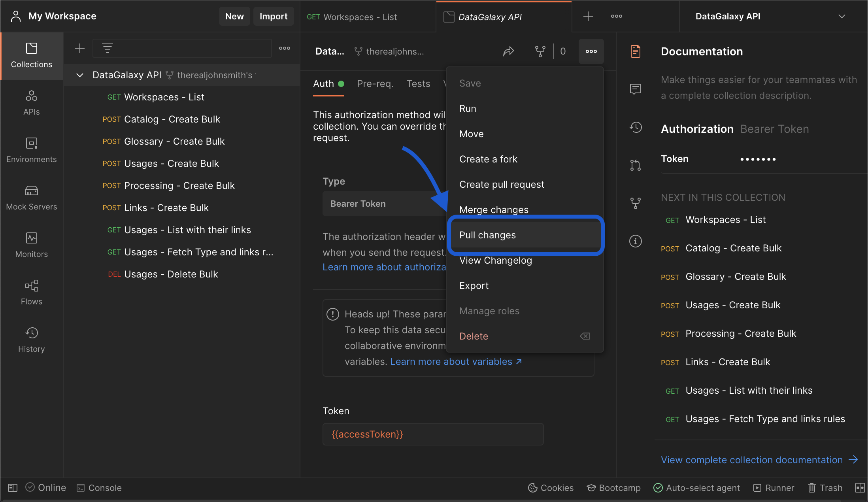
Task: Click the Import button
Action: [273, 17]
